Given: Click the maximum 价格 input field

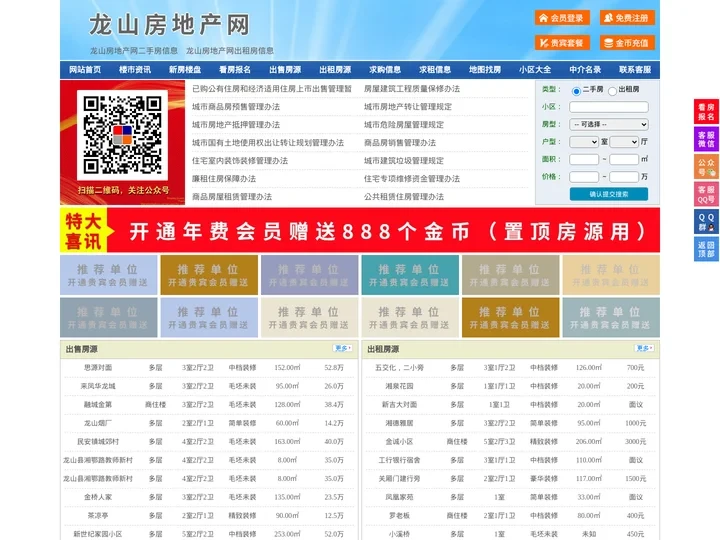Looking at the screenshot, I should [x=624, y=177].
